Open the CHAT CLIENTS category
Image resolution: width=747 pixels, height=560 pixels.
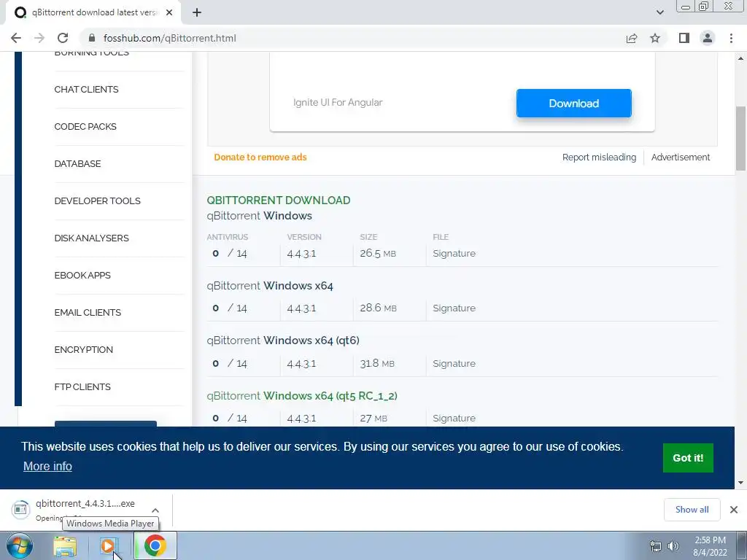coord(86,90)
